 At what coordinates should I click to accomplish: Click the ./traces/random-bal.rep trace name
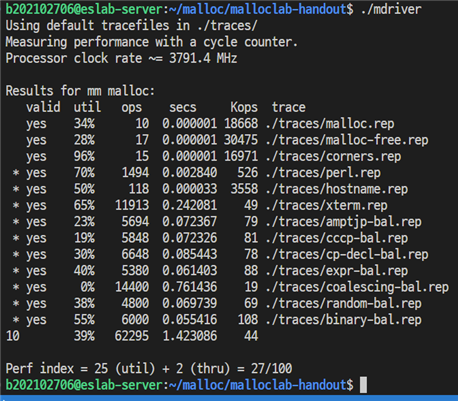pos(344,303)
